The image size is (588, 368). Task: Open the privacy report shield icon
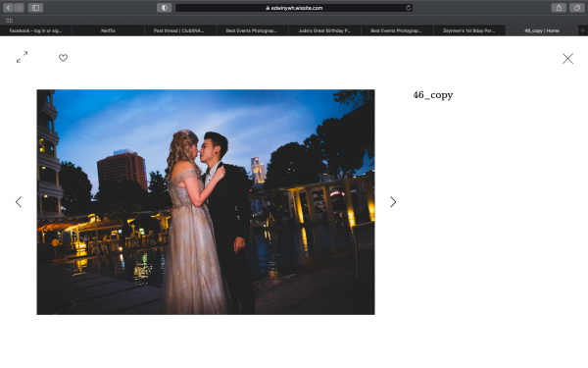click(165, 8)
